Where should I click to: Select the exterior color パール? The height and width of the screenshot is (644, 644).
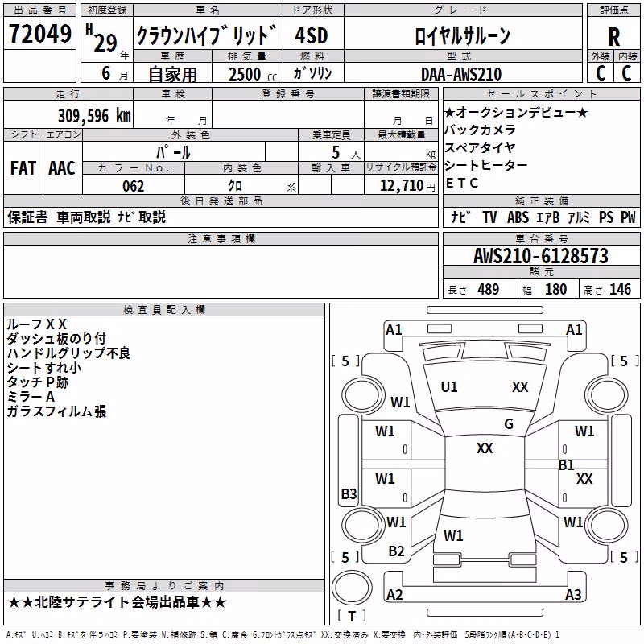tap(173, 152)
